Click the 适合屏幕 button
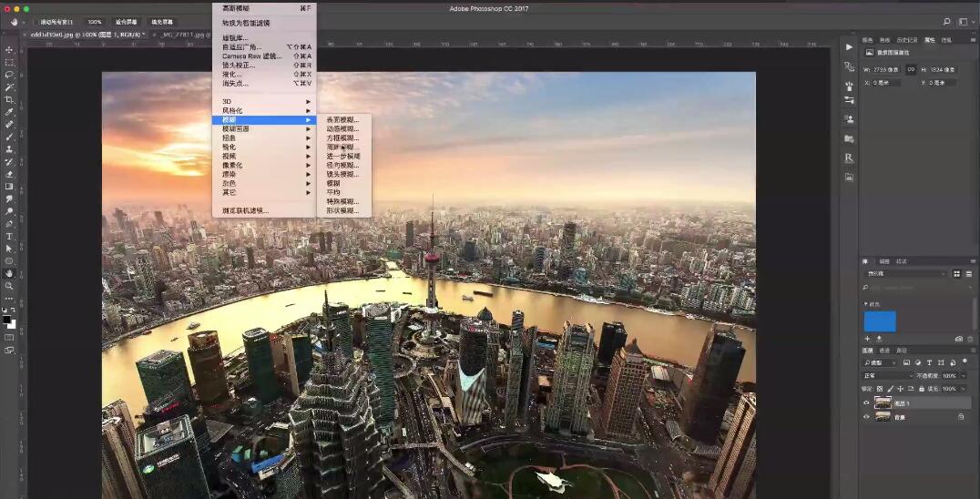This screenshot has width=980, height=499. [127, 22]
